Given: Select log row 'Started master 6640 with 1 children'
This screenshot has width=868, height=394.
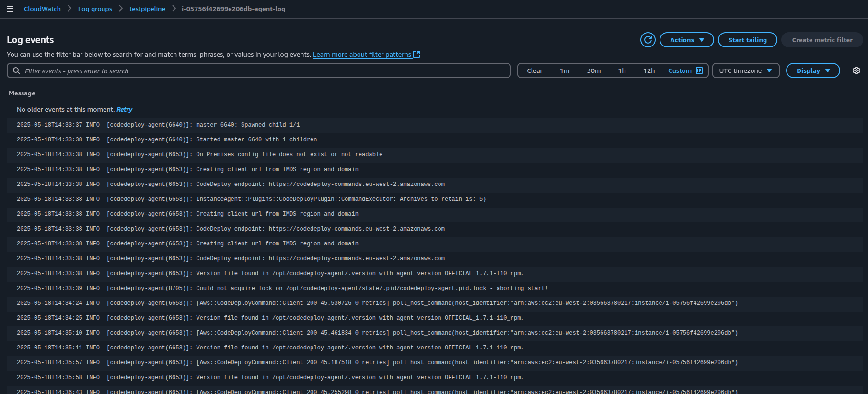Looking at the screenshot, I should 435,139.
